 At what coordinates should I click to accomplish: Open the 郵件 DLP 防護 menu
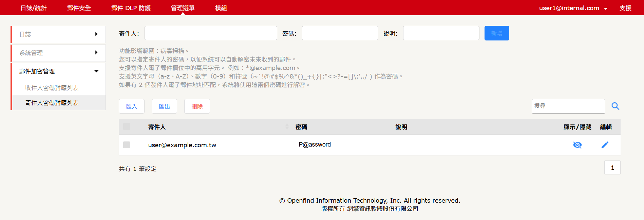click(131, 8)
